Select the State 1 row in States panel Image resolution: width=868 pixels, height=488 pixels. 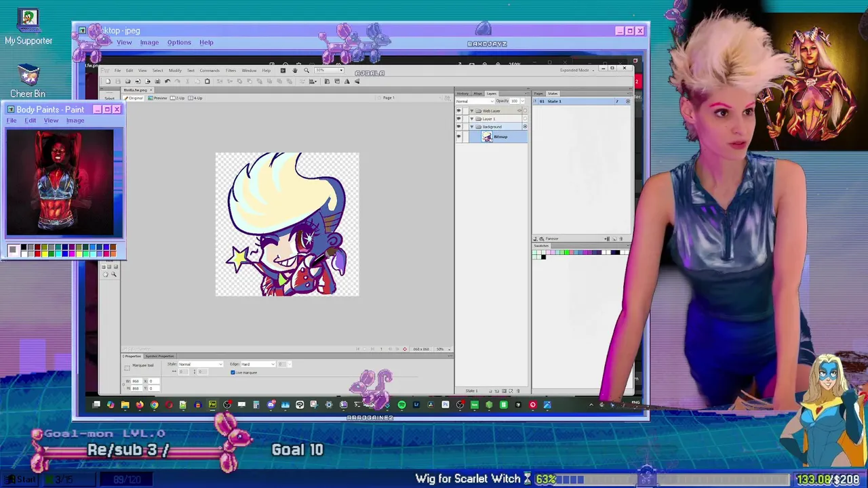582,101
